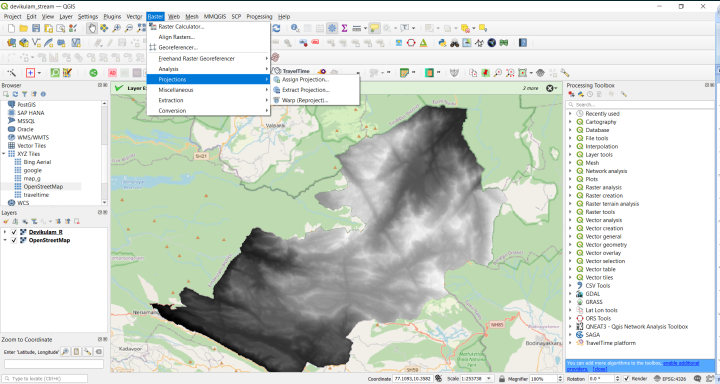Click the "2 more" message bar label

[x=530, y=88]
